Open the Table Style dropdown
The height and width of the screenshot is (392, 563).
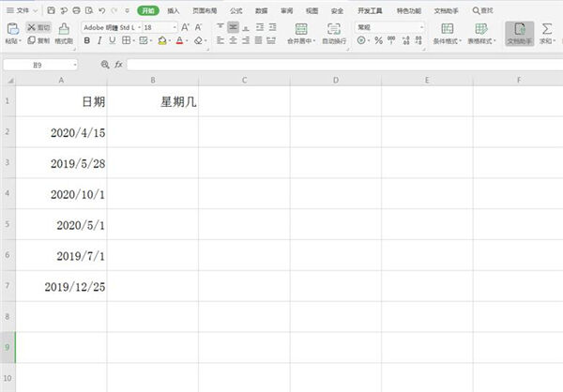(481, 34)
